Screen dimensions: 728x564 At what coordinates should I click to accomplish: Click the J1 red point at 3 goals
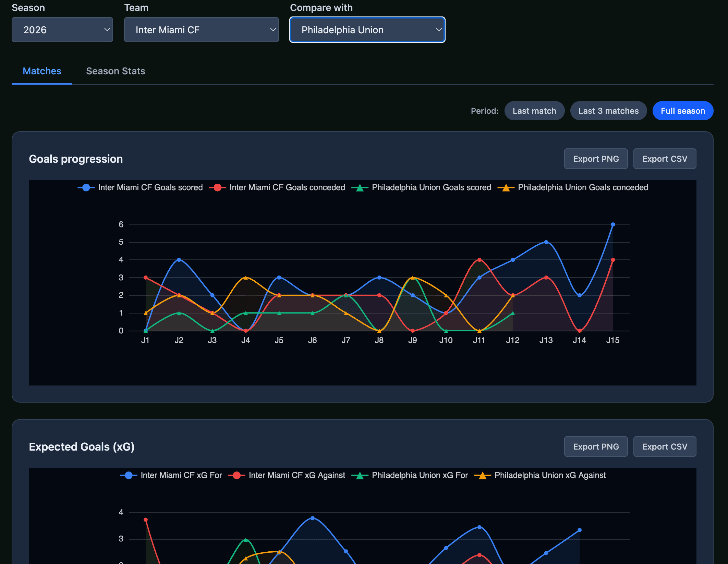coord(146,278)
